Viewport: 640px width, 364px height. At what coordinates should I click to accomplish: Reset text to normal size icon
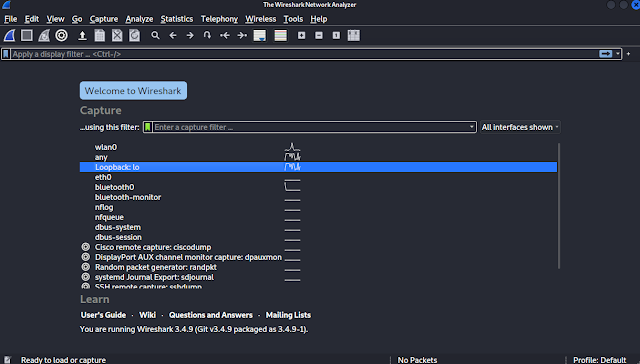pyautogui.click(x=336, y=36)
